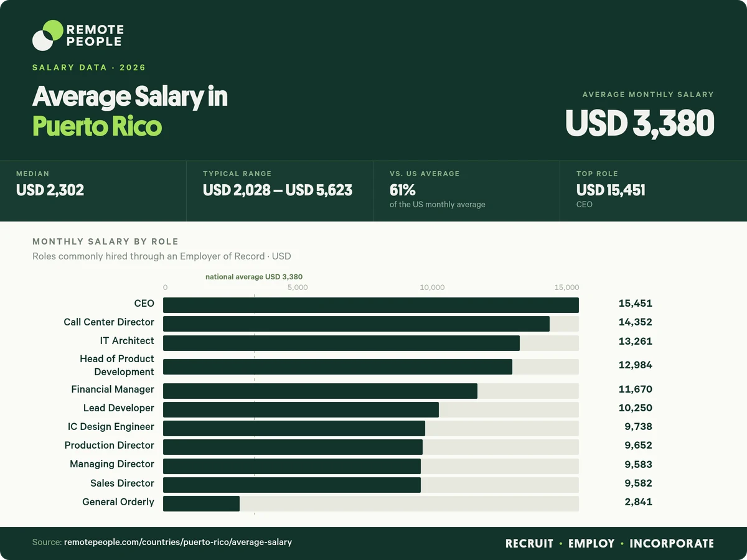This screenshot has height=560, width=747.
Task: Click the value '12,984'
Action: [x=636, y=365]
